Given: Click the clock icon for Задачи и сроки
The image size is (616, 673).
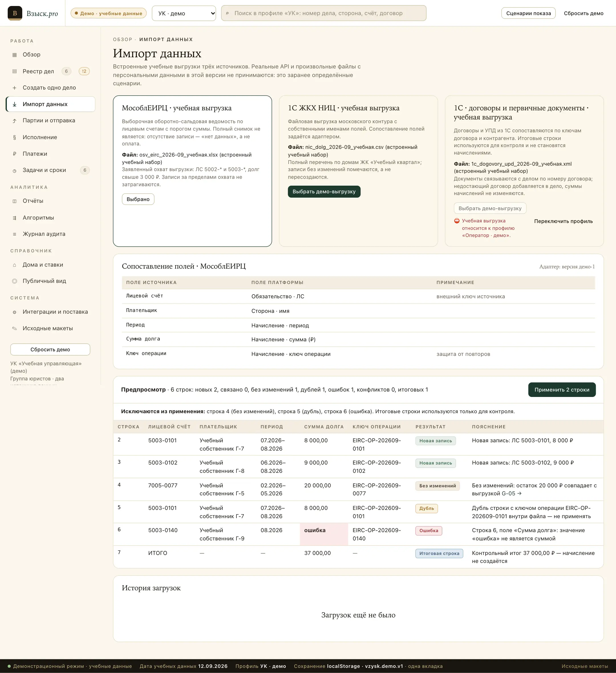Looking at the screenshot, I should tap(14, 171).
